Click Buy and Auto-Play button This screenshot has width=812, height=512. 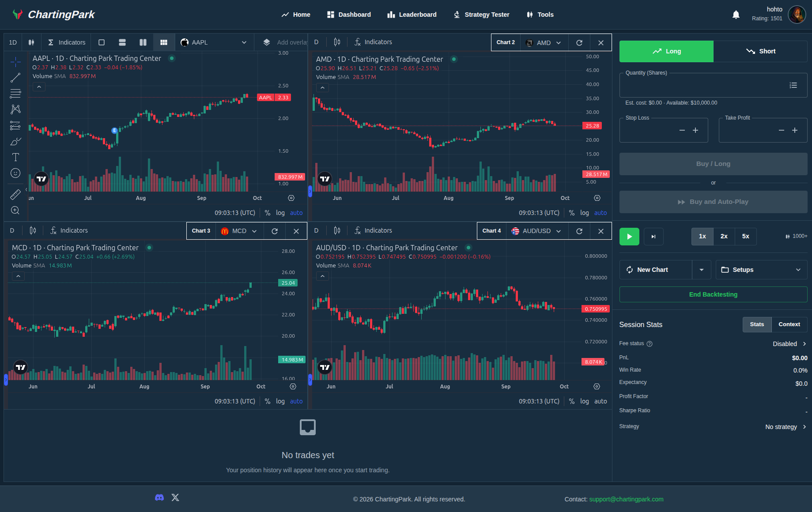coord(713,202)
